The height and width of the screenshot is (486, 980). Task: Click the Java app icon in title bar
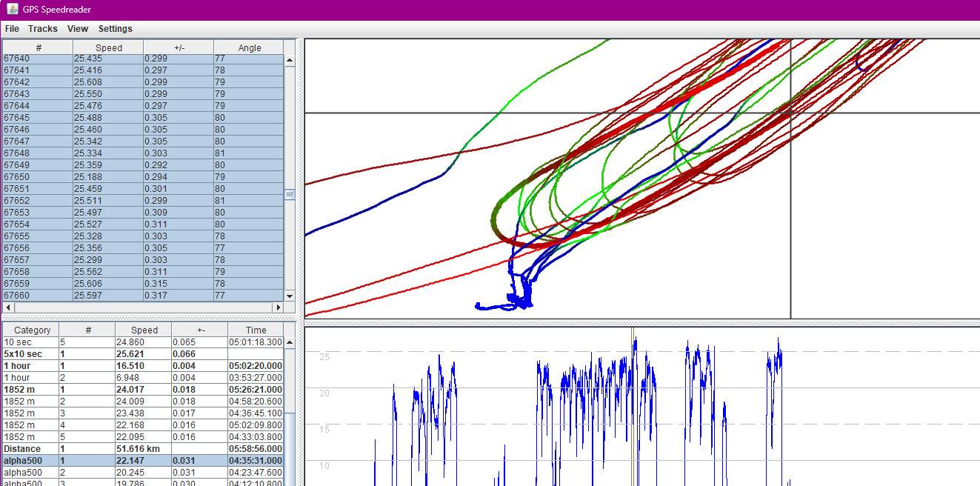(12, 10)
